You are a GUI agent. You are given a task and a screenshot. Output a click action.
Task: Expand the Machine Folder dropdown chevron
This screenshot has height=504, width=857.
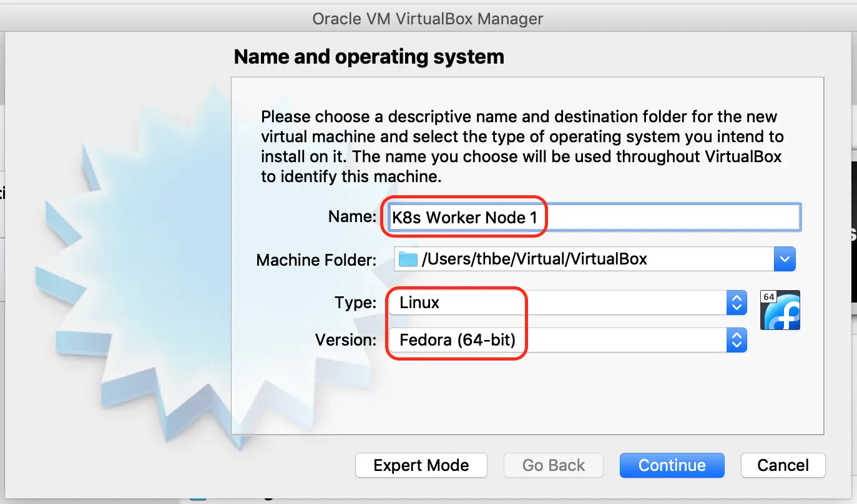pyautogui.click(x=785, y=259)
